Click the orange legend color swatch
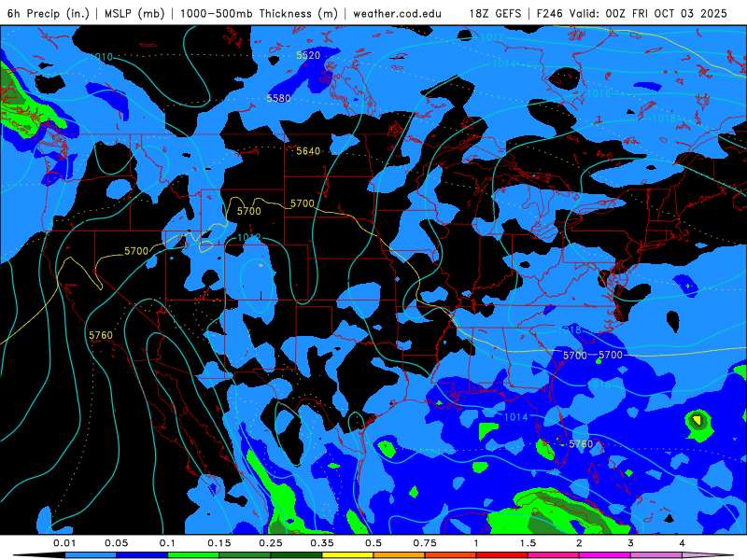This screenshot has width=747, height=560. (x=400, y=555)
